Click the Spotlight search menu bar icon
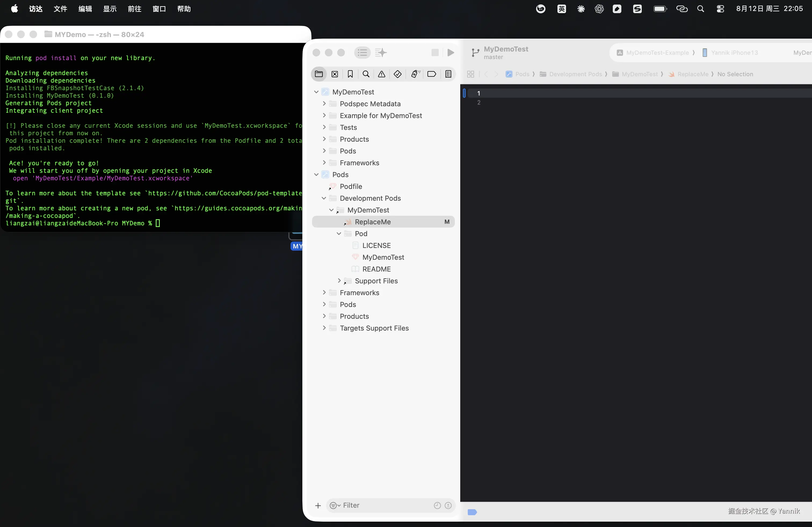The width and height of the screenshot is (812, 527). tap(701, 9)
